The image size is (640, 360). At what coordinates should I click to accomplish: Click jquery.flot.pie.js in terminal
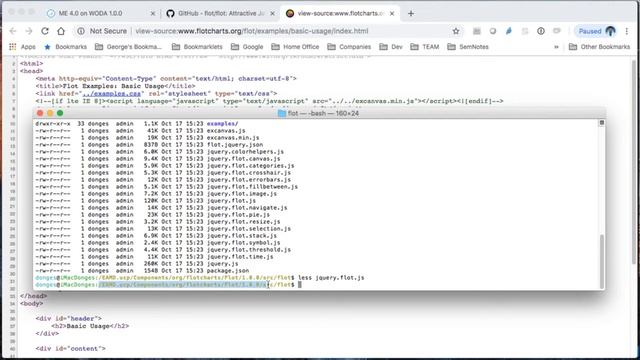[x=238, y=215]
